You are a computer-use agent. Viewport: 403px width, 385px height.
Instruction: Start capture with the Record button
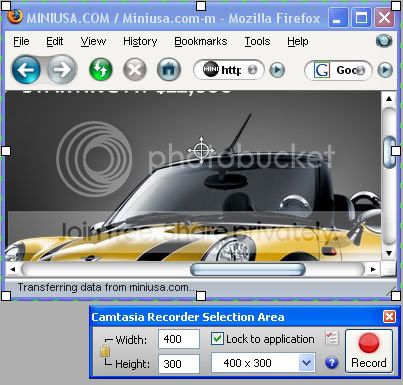pyautogui.click(x=369, y=351)
